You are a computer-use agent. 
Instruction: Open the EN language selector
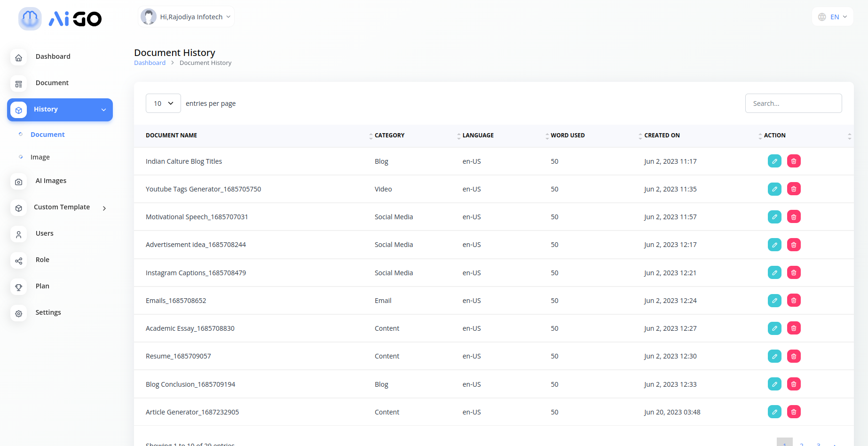pyautogui.click(x=832, y=17)
